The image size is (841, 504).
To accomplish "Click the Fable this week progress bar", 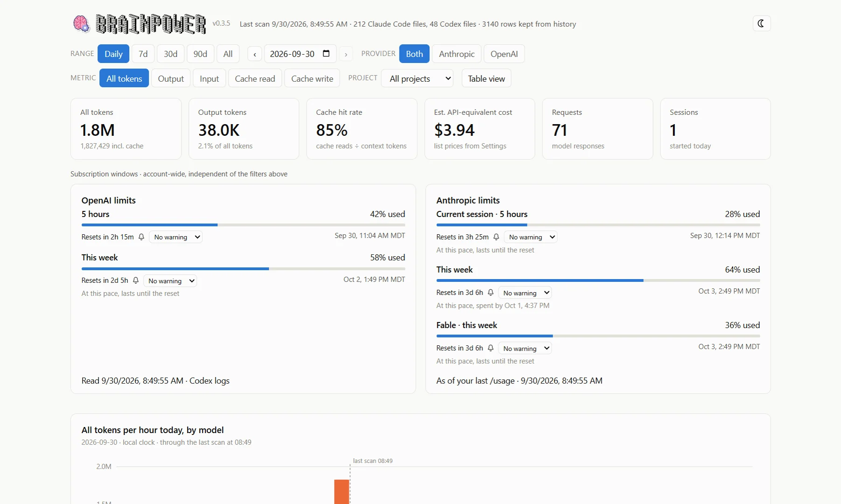I will tap(598, 336).
